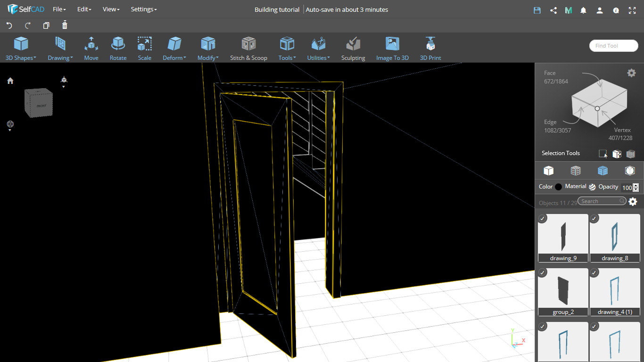The image size is (644, 362).
Task: Choose the cube selection tool icon
Action: coord(617,154)
